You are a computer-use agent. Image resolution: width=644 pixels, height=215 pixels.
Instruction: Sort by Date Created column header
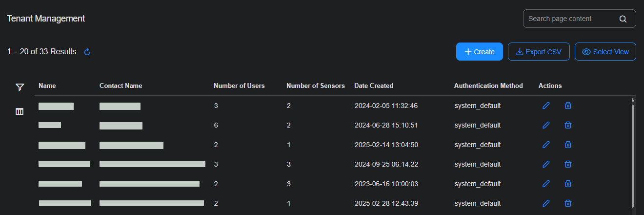[x=374, y=86]
